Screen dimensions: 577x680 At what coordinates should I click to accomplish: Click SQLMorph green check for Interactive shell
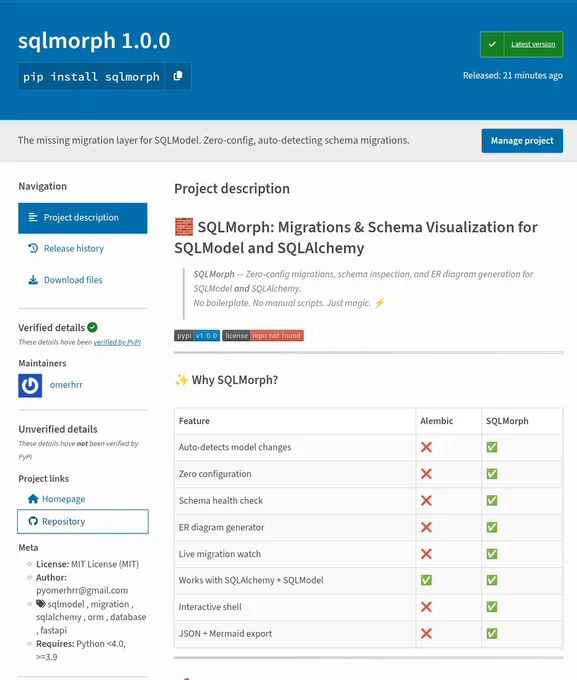[x=492, y=607]
